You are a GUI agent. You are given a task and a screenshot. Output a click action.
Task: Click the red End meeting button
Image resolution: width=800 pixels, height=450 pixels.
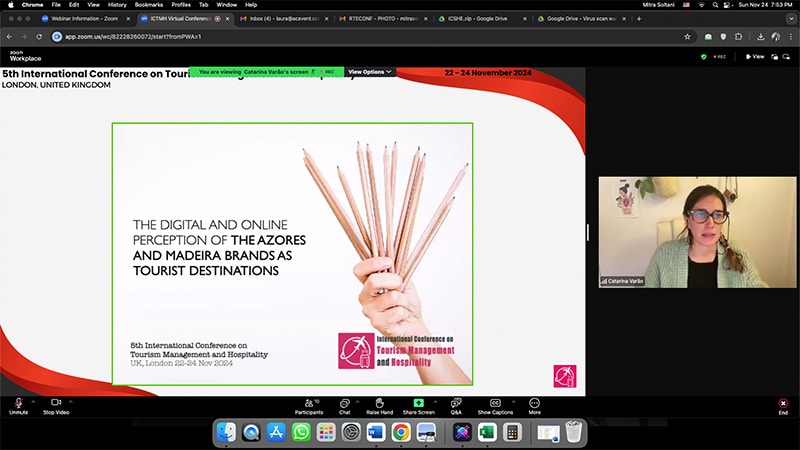[x=783, y=403]
